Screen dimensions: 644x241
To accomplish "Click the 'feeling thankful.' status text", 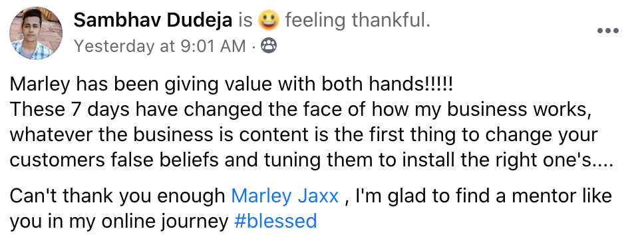I will tap(358, 20).
